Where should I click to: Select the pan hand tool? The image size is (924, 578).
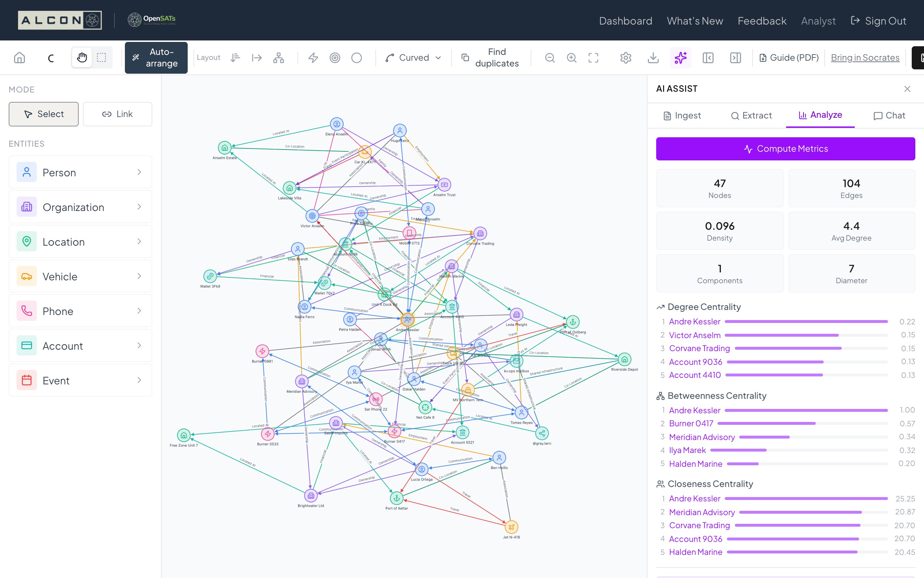point(82,58)
